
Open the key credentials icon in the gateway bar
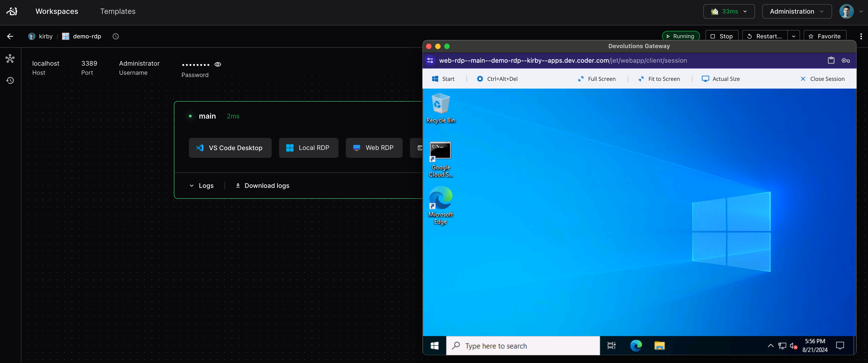[x=846, y=61]
